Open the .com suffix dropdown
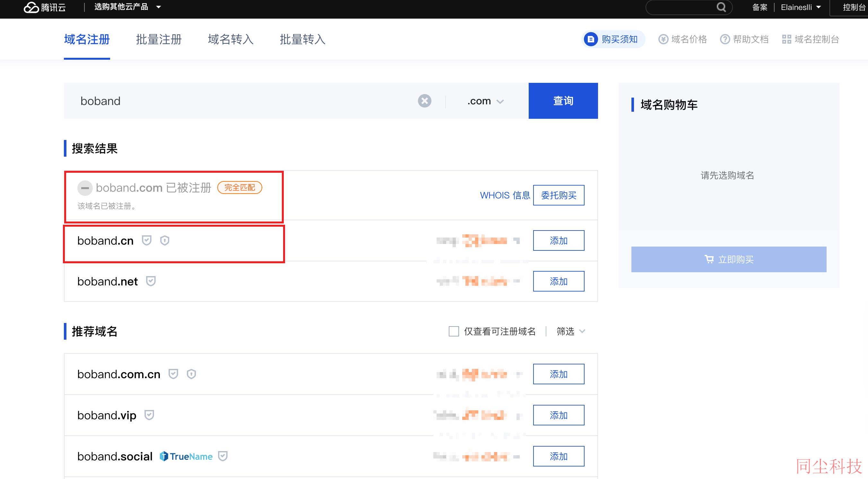Viewport: 868px width, 479px height. [486, 101]
